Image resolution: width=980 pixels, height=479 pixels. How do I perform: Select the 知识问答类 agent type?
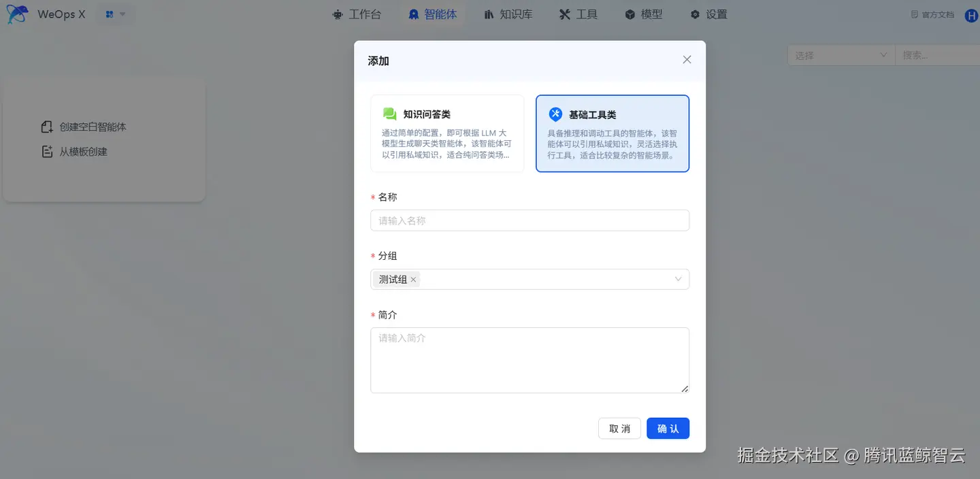pos(446,133)
